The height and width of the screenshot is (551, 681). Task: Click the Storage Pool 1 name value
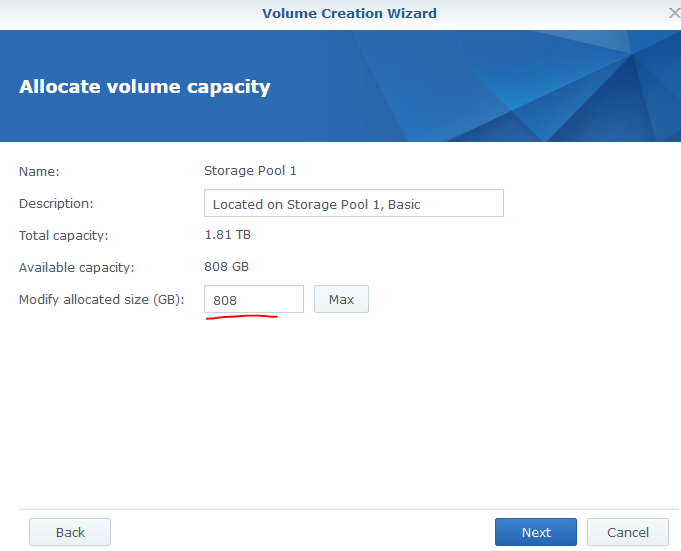pos(251,171)
